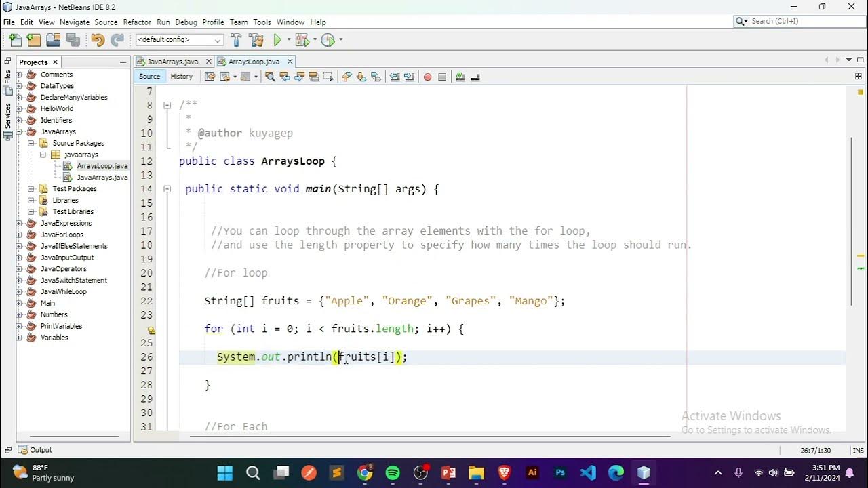Click the Find Selection magnifier icon
This screenshot has width=868, height=488.
[270, 77]
